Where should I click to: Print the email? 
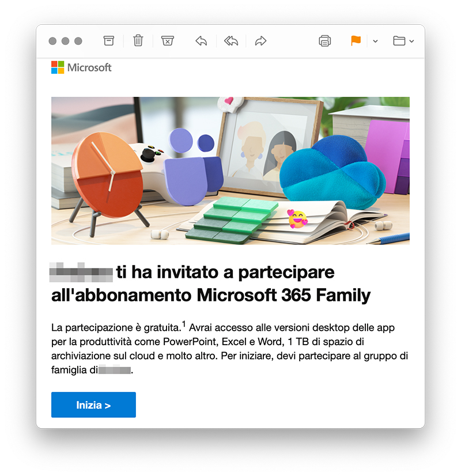click(324, 41)
